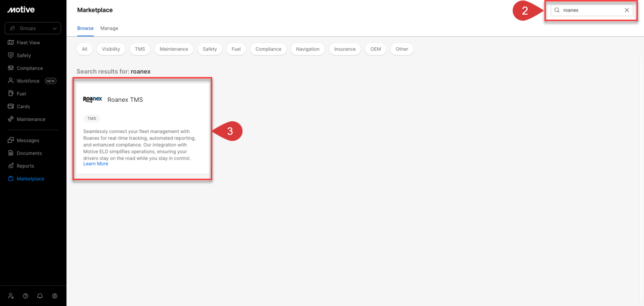Open the Cards page from the sidebar
The height and width of the screenshot is (306, 644).
(23, 107)
